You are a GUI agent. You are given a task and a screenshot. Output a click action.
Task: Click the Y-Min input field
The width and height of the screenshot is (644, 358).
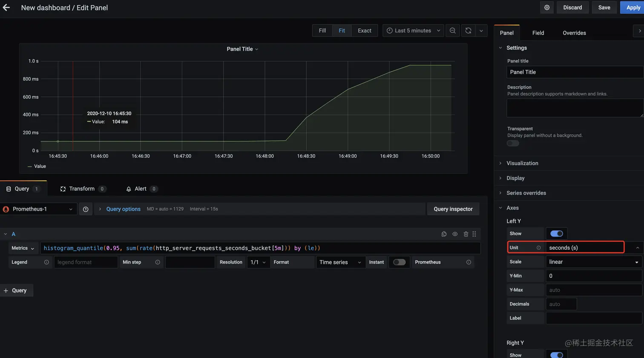(594, 276)
